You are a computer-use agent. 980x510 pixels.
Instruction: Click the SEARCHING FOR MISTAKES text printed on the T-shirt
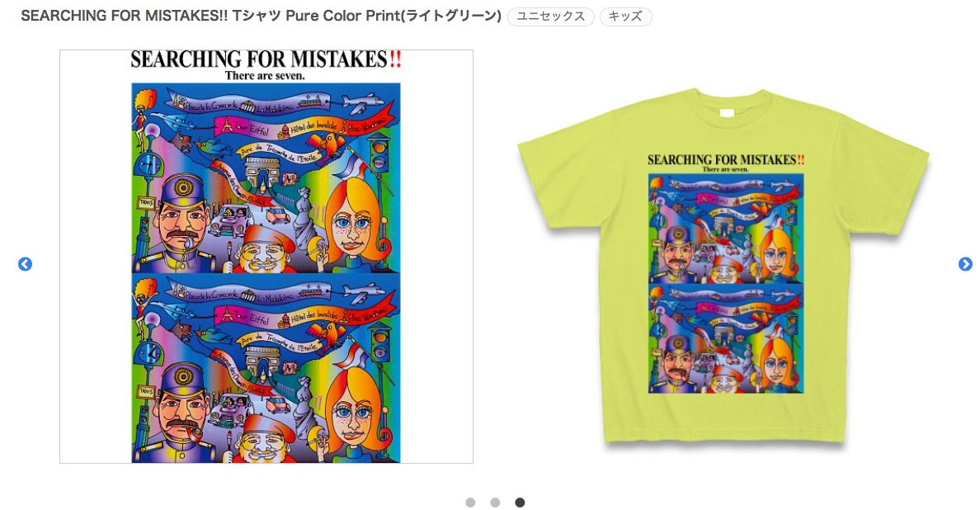click(x=721, y=160)
